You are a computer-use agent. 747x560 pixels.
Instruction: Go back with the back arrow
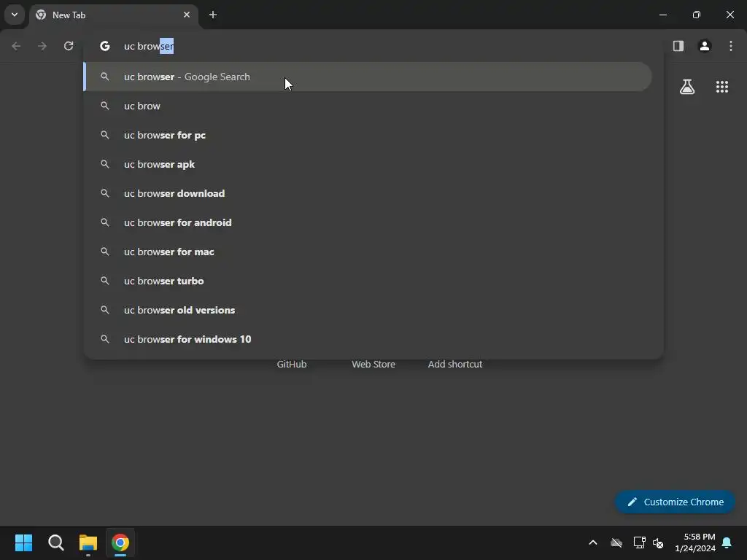(16, 46)
